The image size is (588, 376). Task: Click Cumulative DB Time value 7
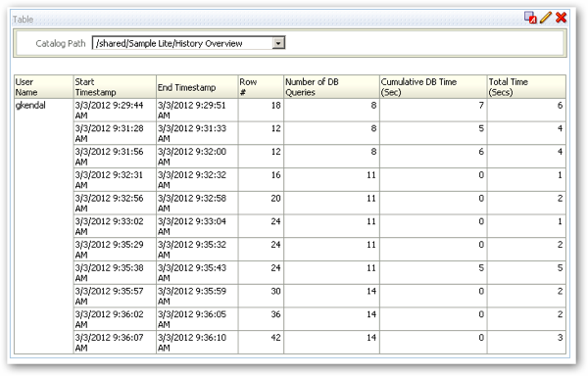tap(481, 105)
